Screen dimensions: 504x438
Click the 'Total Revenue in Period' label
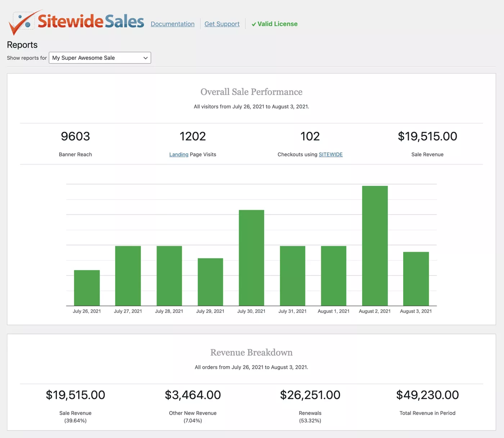pyautogui.click(x=427, y=413)
